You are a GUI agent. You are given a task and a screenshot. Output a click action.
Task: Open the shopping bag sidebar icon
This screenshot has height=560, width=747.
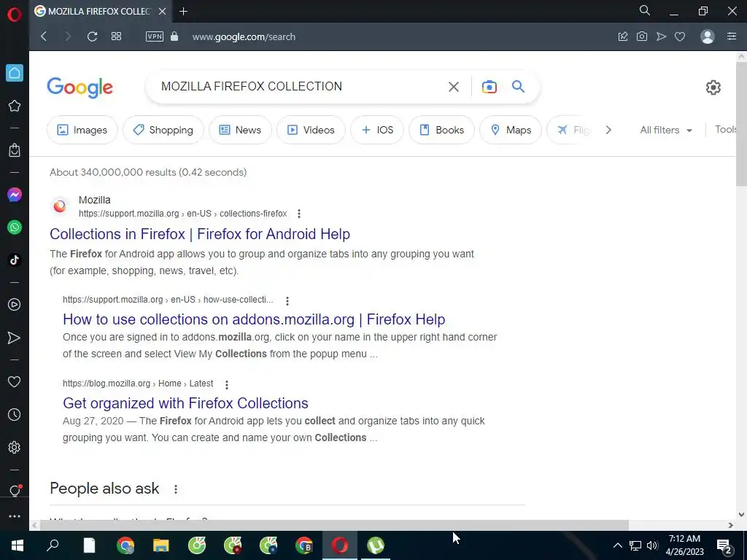pos(15,150)
